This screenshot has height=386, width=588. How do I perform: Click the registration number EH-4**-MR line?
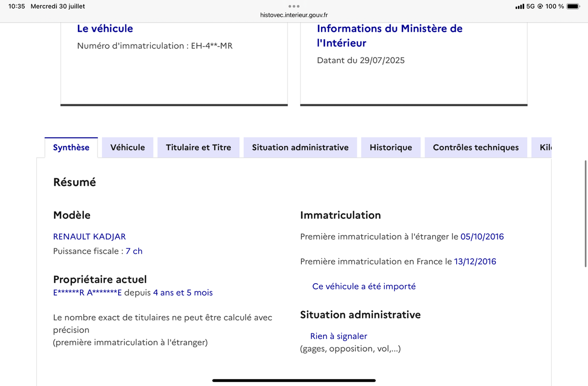coord(155,46)
